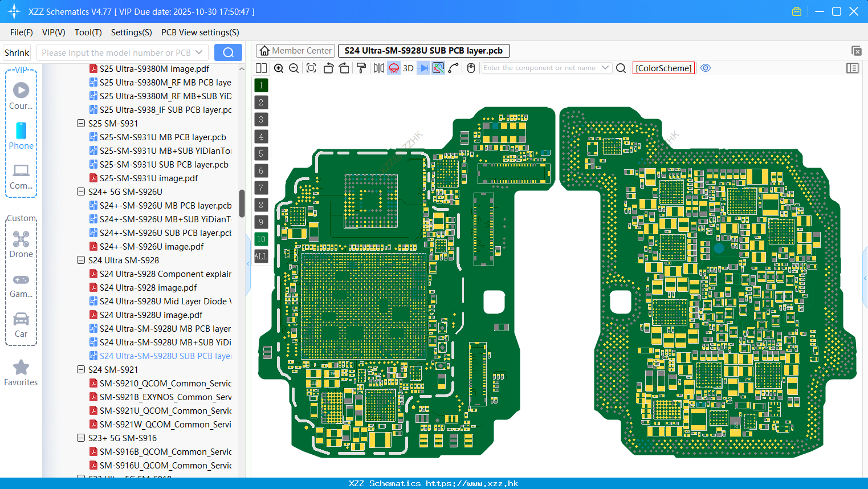Zoom out of the PCB view
This screenshot has width=868, height=489.
click(x=294, y=68)
